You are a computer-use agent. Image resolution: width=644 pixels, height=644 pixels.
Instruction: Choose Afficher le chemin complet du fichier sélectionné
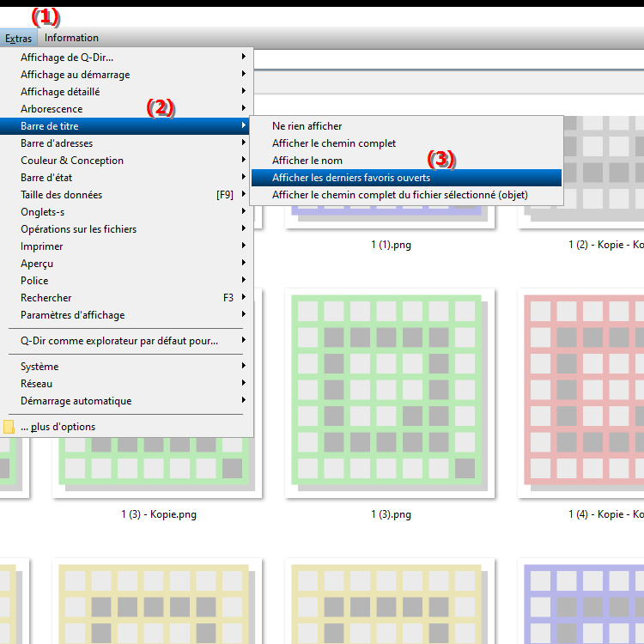[x=406, y=195]
